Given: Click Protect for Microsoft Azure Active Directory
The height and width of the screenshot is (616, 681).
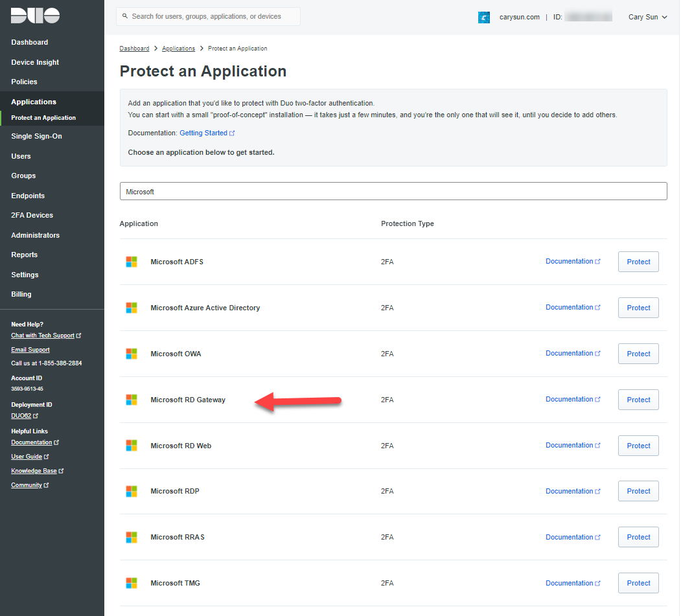Looking at the screenshot, I should pos(638,308).
